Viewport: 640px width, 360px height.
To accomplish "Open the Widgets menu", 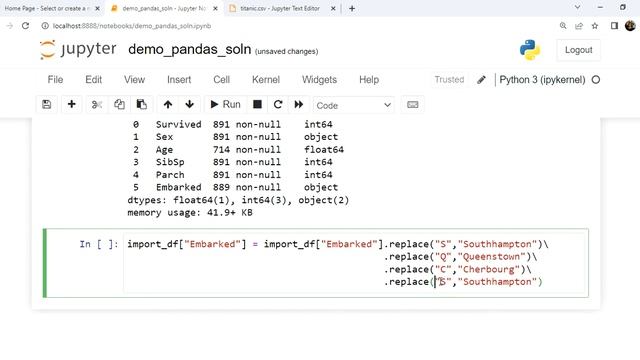I will tap(319, 80).
